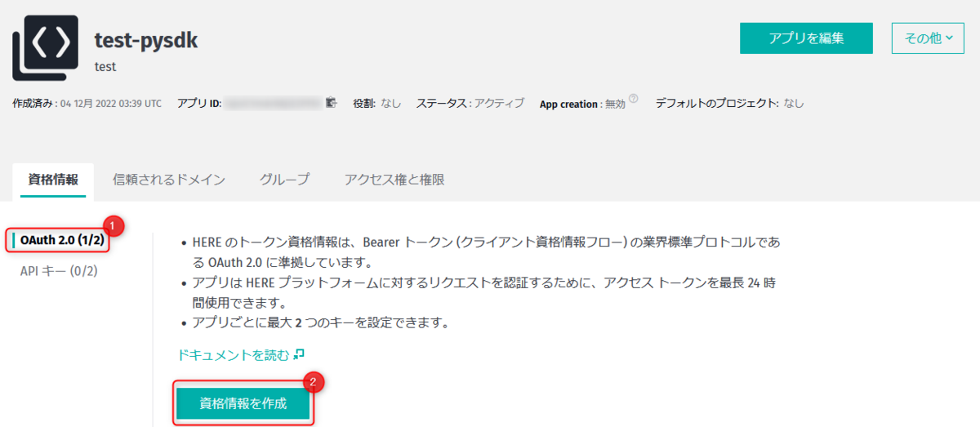Switch to the 資格情報 tab

(53, 180)
